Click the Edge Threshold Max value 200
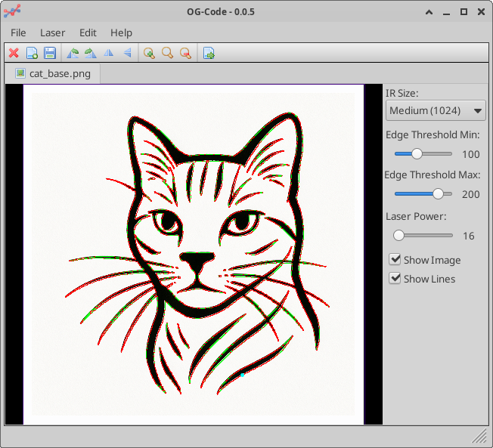The width and height of the screenshot is (493, 448). (470, 194)
